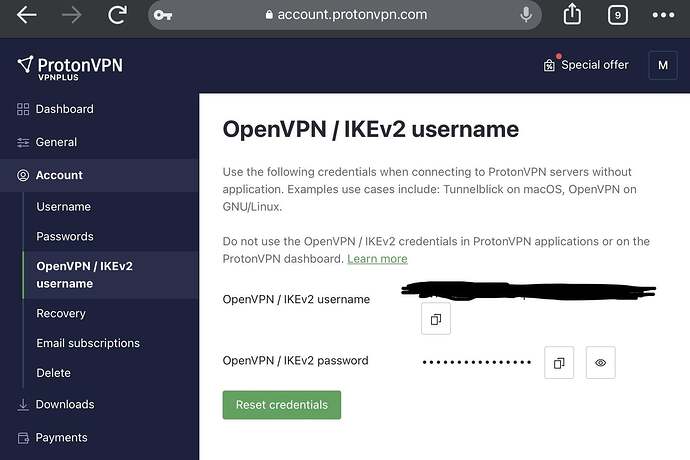The image size is (690, 460).
Task: Open the tab switcher showing 9
Action: [x=618, y=15]
